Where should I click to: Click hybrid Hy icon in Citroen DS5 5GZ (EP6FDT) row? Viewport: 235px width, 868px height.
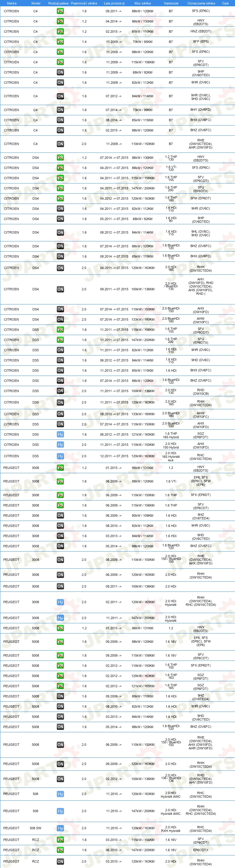60,434
